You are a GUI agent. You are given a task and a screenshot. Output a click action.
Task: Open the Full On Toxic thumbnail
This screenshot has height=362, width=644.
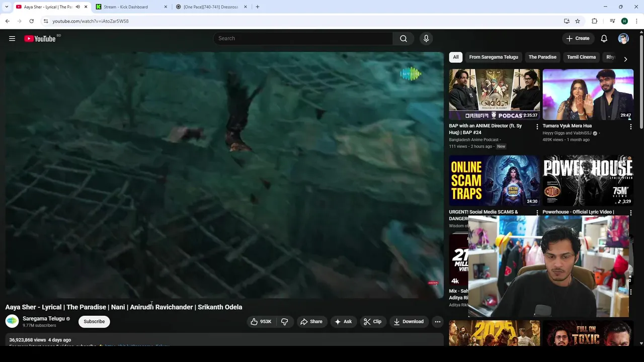588,333
